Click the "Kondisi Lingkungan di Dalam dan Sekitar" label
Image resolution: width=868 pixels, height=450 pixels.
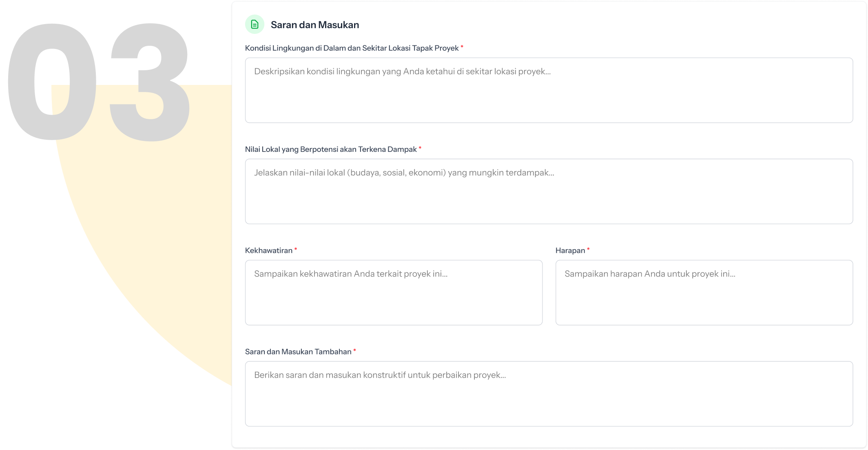(x=352, y=48)
